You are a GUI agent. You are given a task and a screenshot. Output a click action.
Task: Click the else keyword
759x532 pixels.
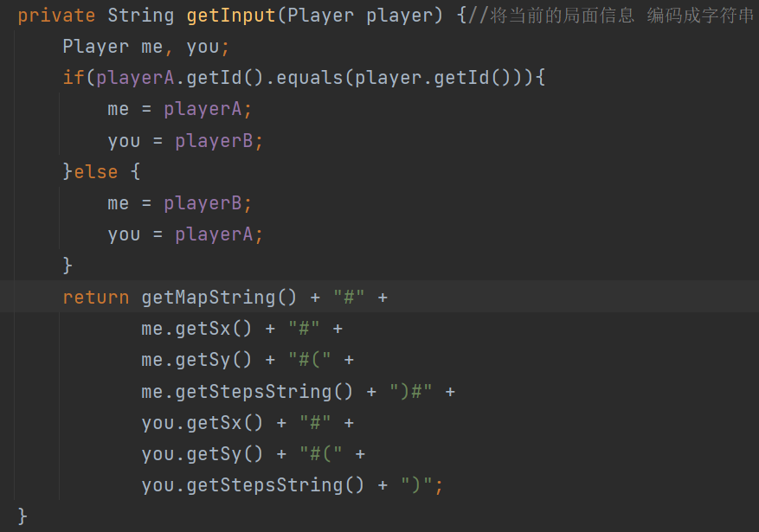tap(96, 171)
